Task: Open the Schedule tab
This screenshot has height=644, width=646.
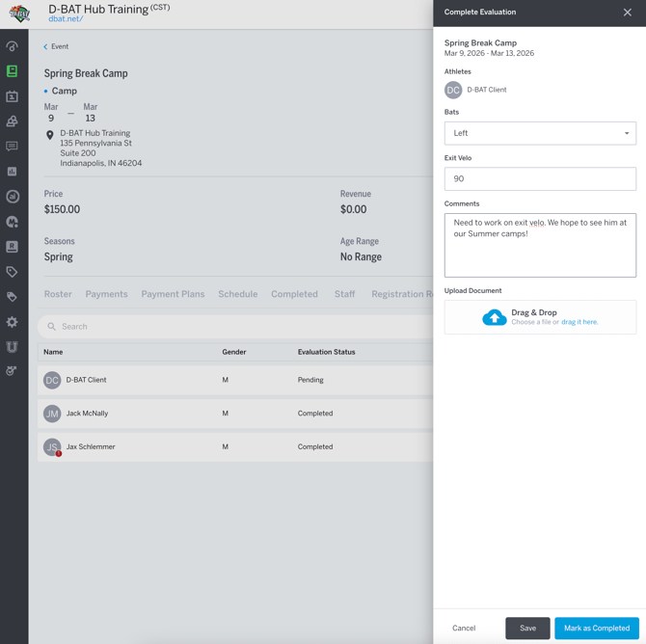Action: coord(237,294)
